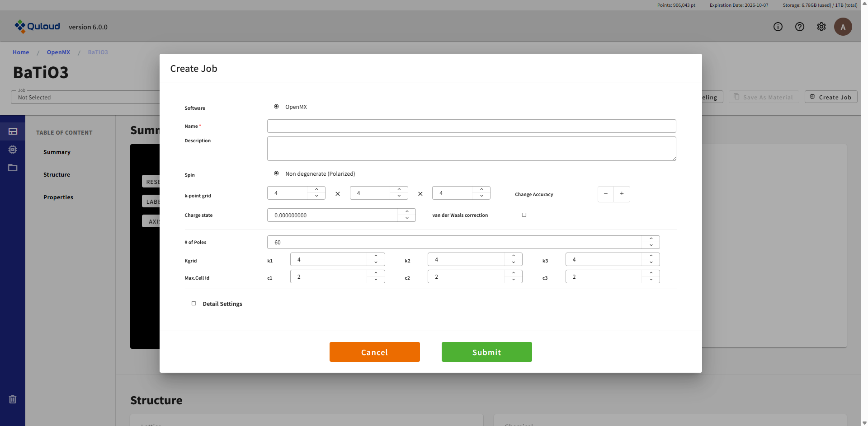Increment the Kgrid k1 spinner
Screen dimensions: 868x426
[x=376, y=256]
